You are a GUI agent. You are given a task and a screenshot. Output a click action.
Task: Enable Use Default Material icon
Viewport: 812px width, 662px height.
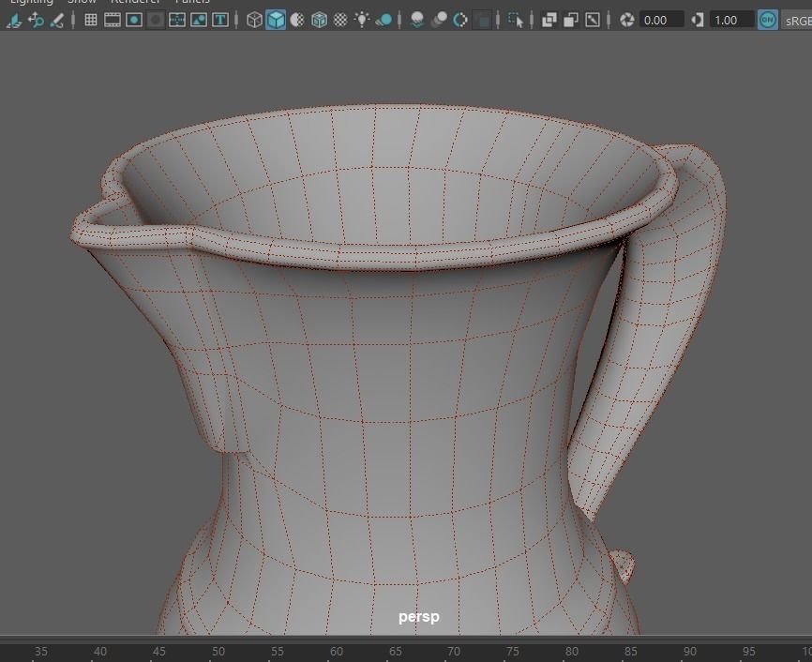297,21
